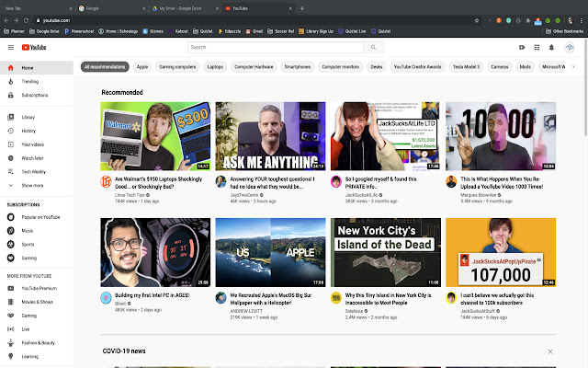This screenshot has width=588, height=368.
Task: Open Linus Tech Tips channel link
Action: [x=130, y=195]
